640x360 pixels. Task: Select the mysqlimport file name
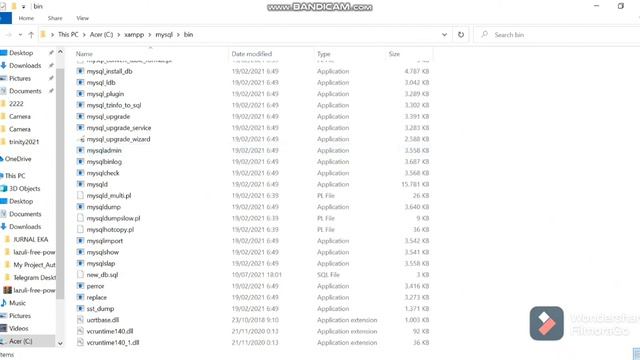tap(104, 241)
